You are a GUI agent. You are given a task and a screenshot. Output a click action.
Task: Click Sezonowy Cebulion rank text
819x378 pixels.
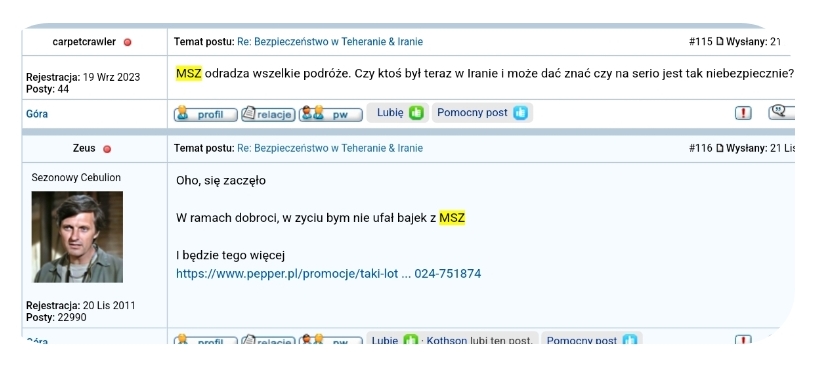click(76, 178)
